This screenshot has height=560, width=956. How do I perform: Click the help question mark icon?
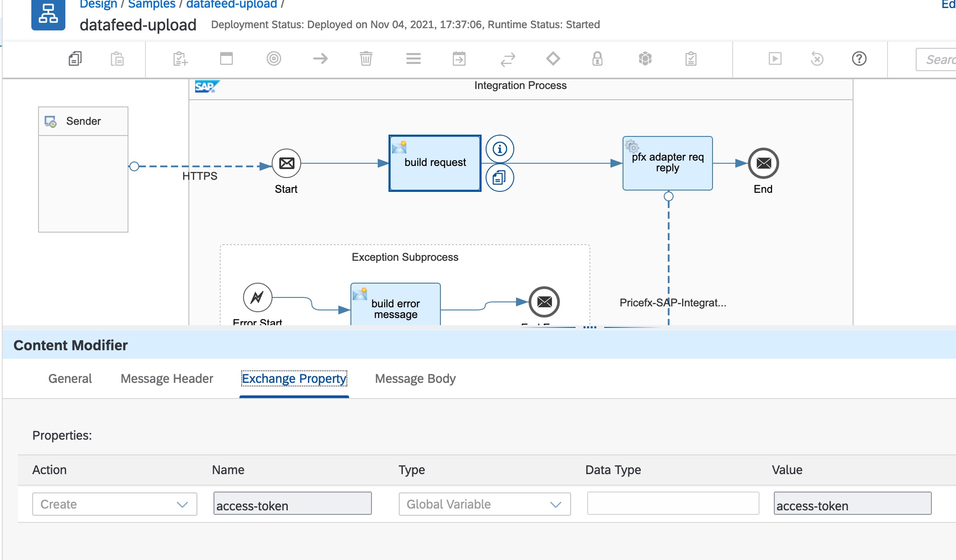pos(859,59)
